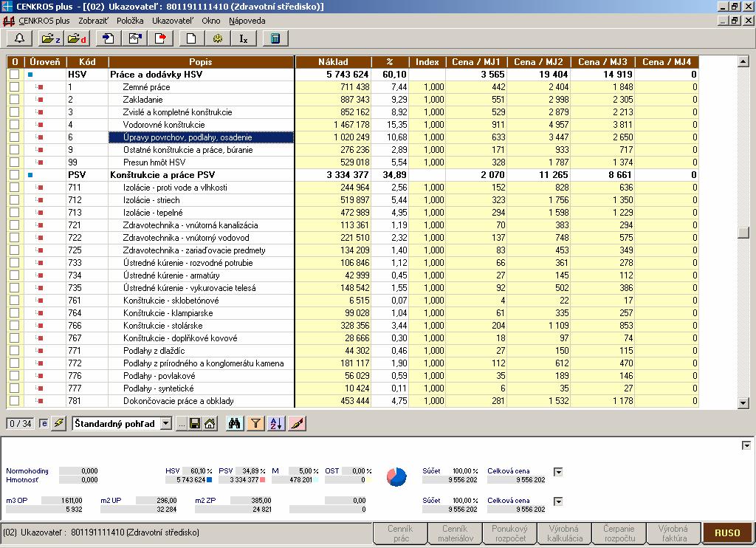The height and width of the screenshot is (548, 756).
Task: Tick the checkbox for Dokončovacie práce a obklady
Action: coord(15,400)
